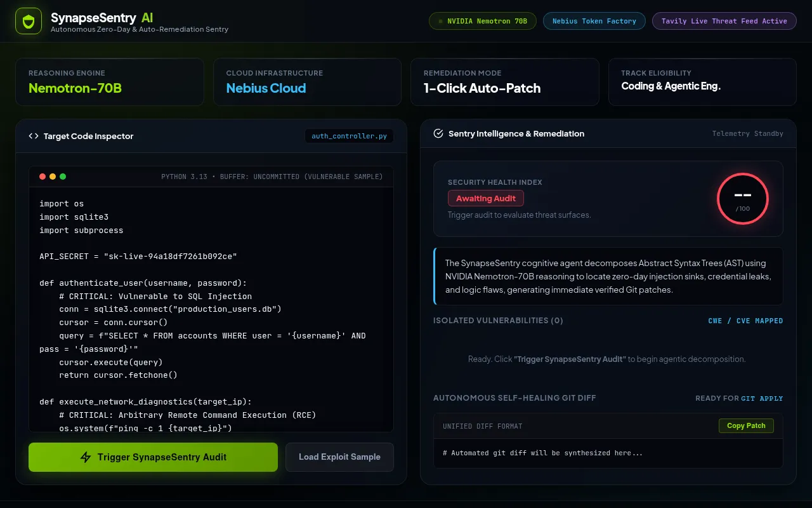Open the Remediation Mode 1-Click Auto-Patch card
Viewport: 812px width, 508px height.
[x=505, y=82]
